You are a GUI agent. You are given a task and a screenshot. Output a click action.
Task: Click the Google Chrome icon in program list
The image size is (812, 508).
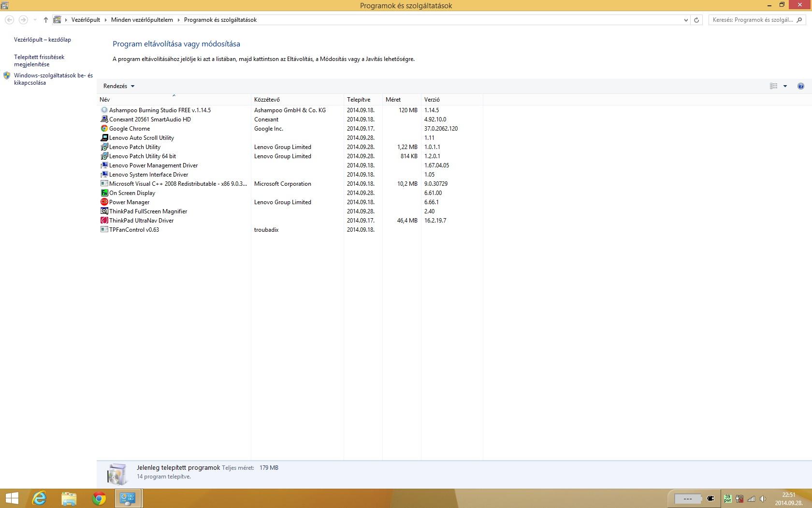[x=104, y=129]
